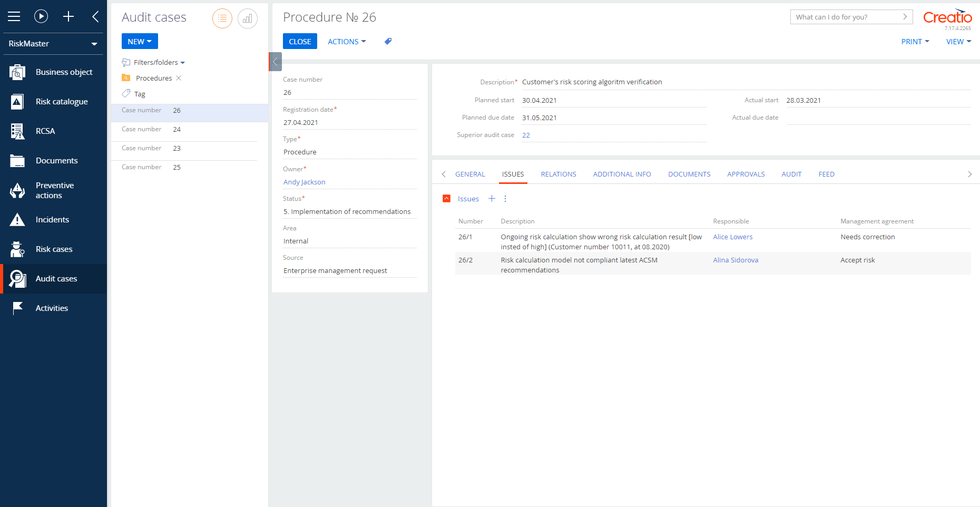Click the run process play icon
Image resolution: width=980 pixels, height=507 pixels.
click(x=41, y=16)
